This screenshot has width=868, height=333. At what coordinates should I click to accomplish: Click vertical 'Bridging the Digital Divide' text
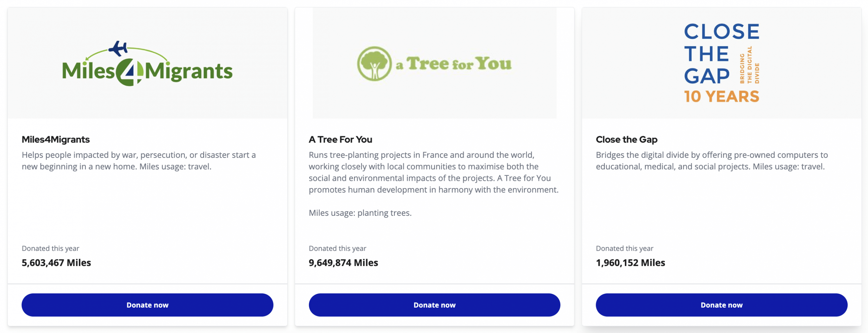click(749, 65)
